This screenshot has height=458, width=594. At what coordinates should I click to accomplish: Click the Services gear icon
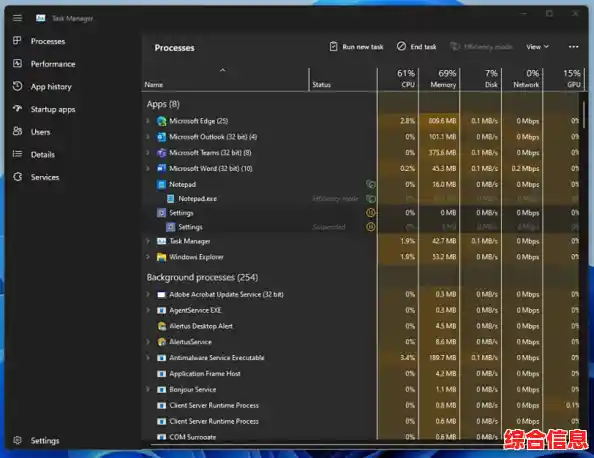click(17, 177)
